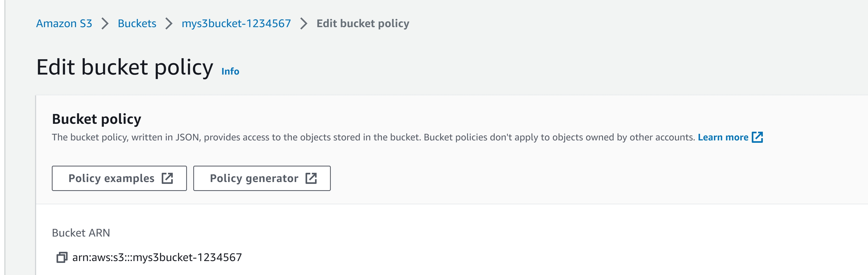Screen dimensions: 868x275
Task: Select the ARN text arn:aws:s3:::mys3bucket-1234567
Action: pos(157,257)
